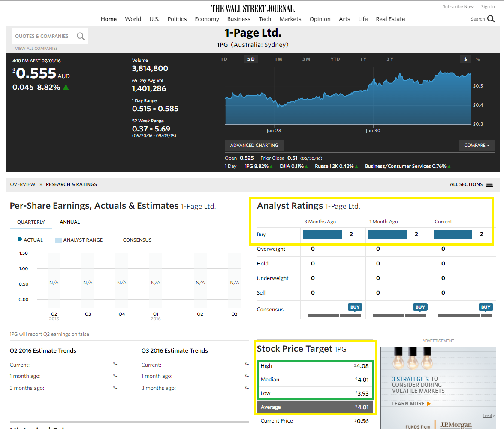504x429 pixels.
Task: Switch chart display to dollar mode
Action: (465, 59)
